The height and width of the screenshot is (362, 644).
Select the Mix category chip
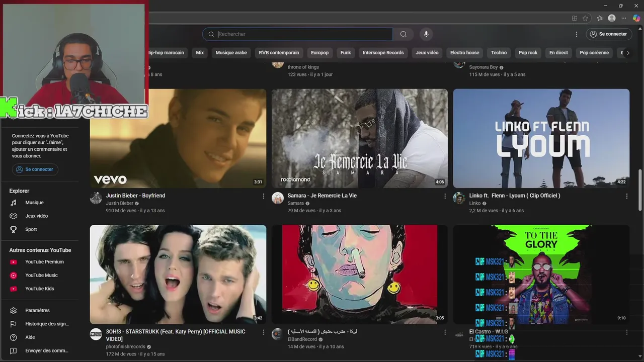point(200,53)
